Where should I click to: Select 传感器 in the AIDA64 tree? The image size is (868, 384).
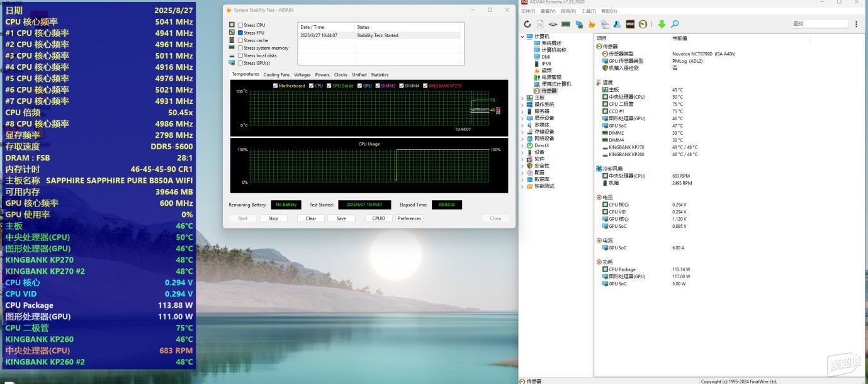point(545,91)
